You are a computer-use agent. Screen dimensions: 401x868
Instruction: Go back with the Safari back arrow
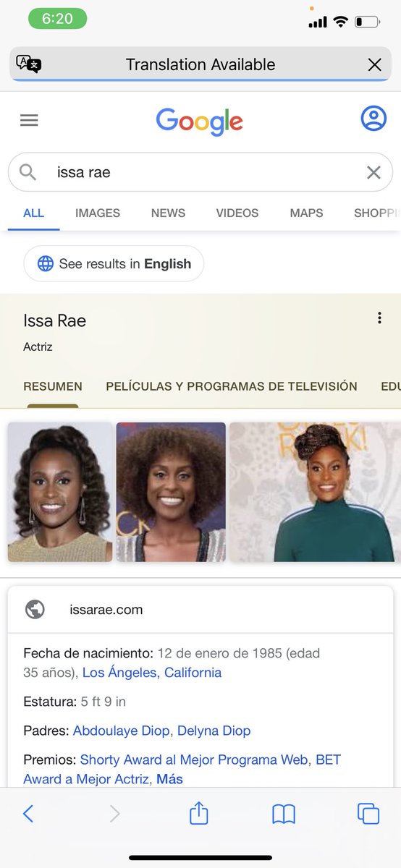[x=28, y=814]
